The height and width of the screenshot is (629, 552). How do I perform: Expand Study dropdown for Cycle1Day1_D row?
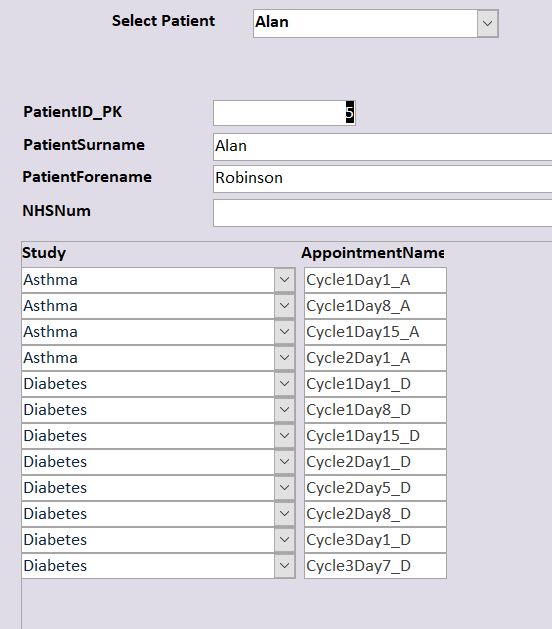[285, 384]
